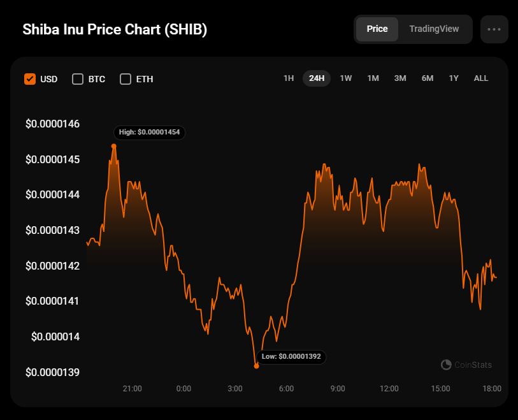The width and height of the screenshot is (518, 420).
Task: Select the 6M time range
Action: (428, 78)
